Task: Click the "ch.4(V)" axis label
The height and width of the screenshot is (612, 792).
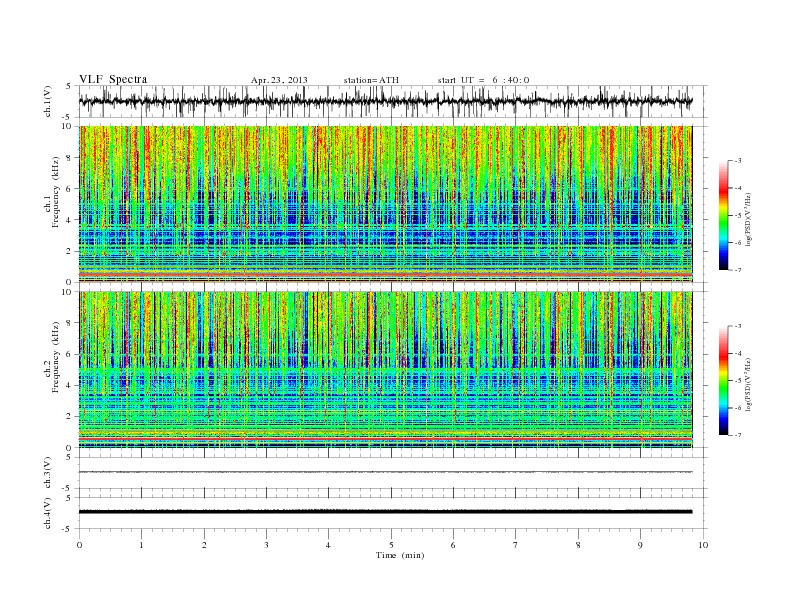Action: (48, 513)
